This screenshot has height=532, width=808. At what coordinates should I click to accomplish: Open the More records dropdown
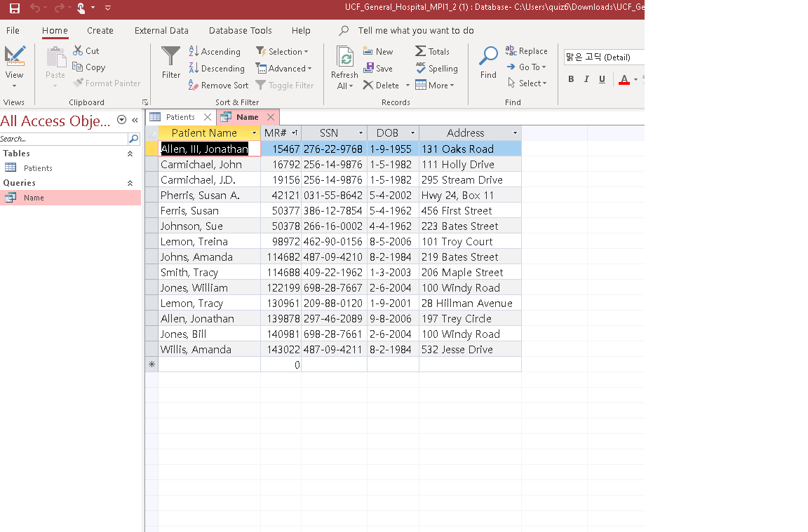(435, 85)
